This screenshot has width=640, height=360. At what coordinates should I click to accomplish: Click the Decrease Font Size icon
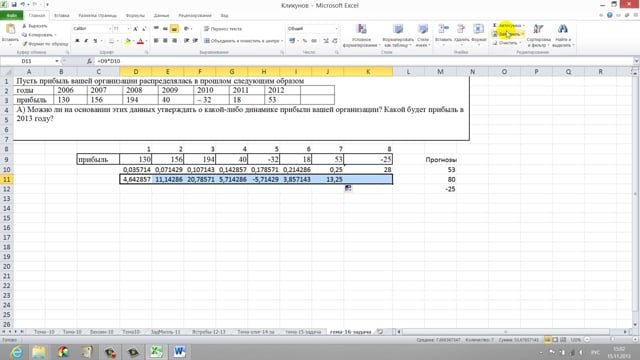click(144, 29)
